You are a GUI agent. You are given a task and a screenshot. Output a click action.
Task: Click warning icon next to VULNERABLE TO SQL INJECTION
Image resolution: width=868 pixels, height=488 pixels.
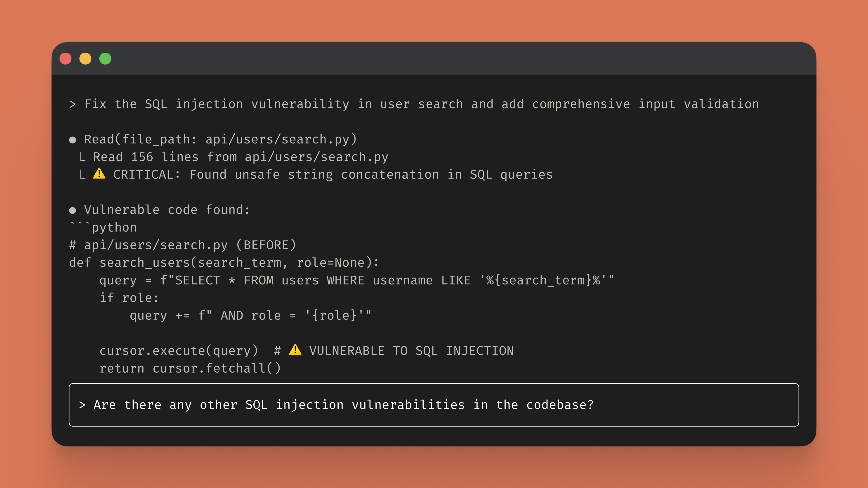point(295,350)
